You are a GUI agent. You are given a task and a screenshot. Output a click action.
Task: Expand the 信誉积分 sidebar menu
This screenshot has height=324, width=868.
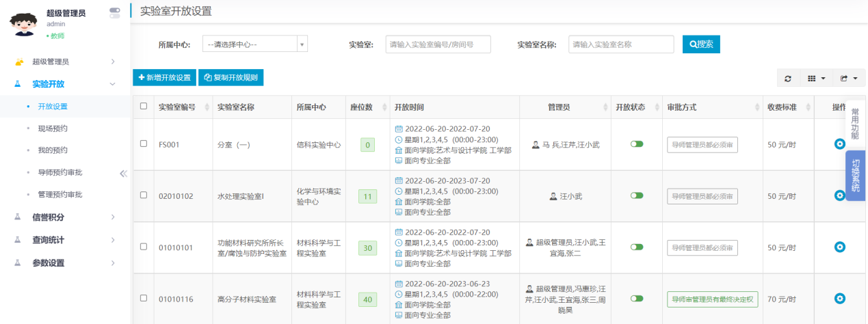tap(65, 217)
